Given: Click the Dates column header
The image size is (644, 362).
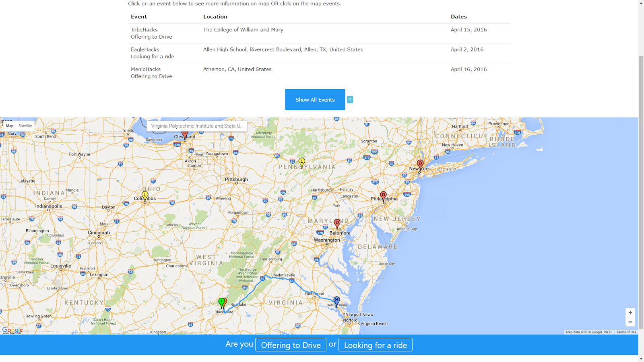Looking at the screenshot, I should click(458, 16).
